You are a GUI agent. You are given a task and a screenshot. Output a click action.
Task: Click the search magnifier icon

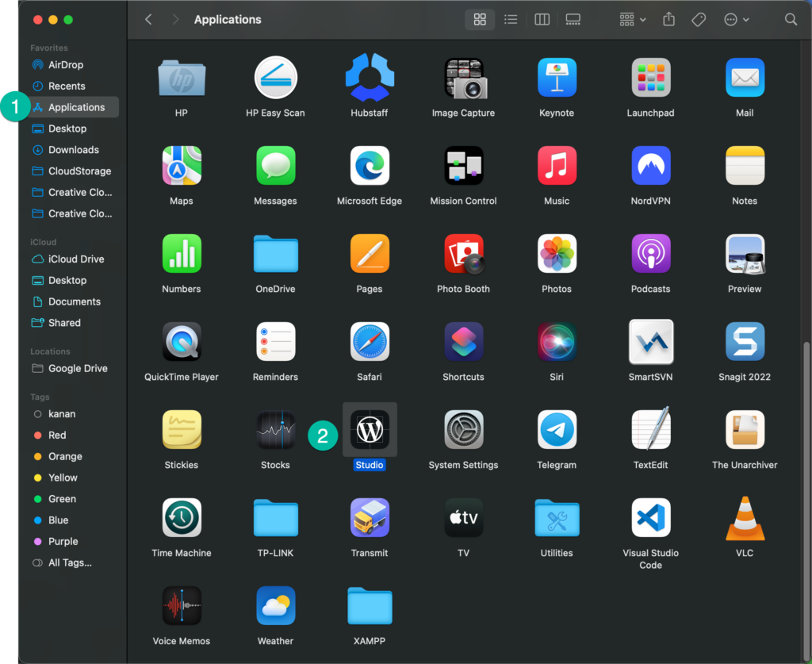tap(791, 20)
